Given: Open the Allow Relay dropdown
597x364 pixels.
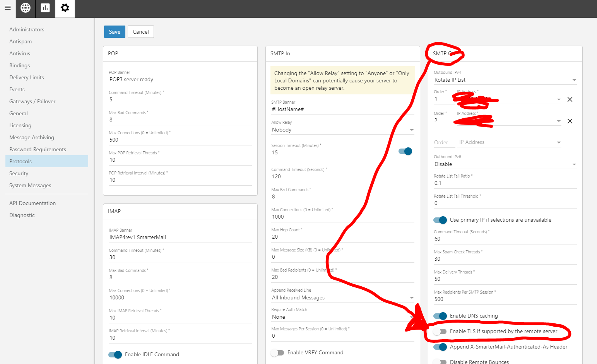Looking at the screenshot, I should pyautogui.click(x=342, y=130).
